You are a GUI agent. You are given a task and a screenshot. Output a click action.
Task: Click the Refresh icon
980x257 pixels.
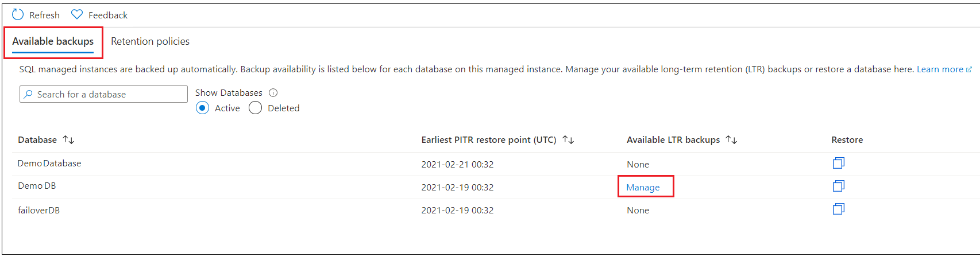point(18,15)
